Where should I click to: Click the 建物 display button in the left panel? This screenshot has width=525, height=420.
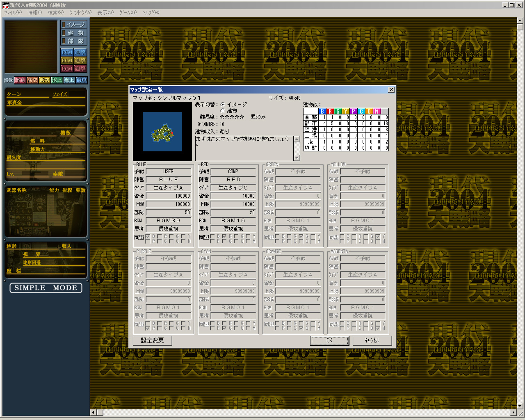point(74,33)
